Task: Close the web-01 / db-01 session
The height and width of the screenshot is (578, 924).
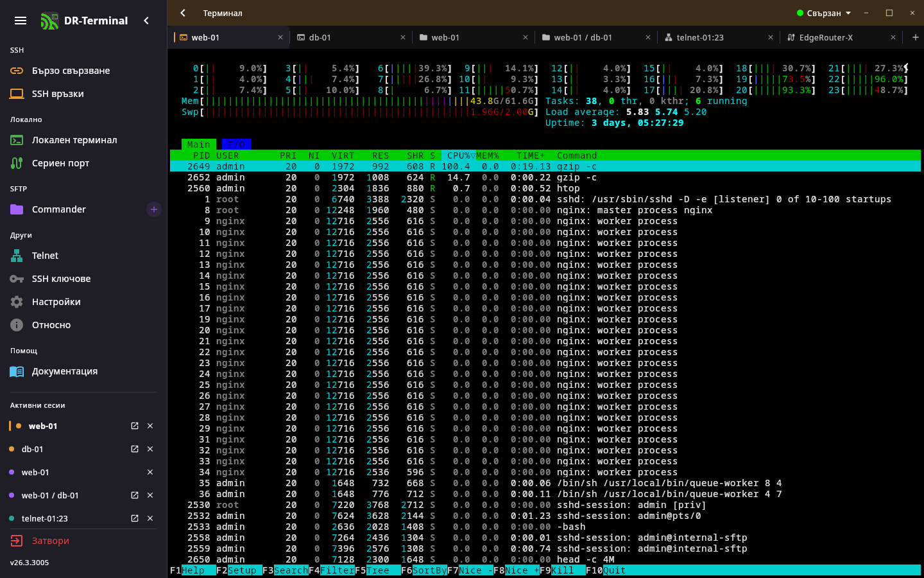Action: tap(150, 495)
